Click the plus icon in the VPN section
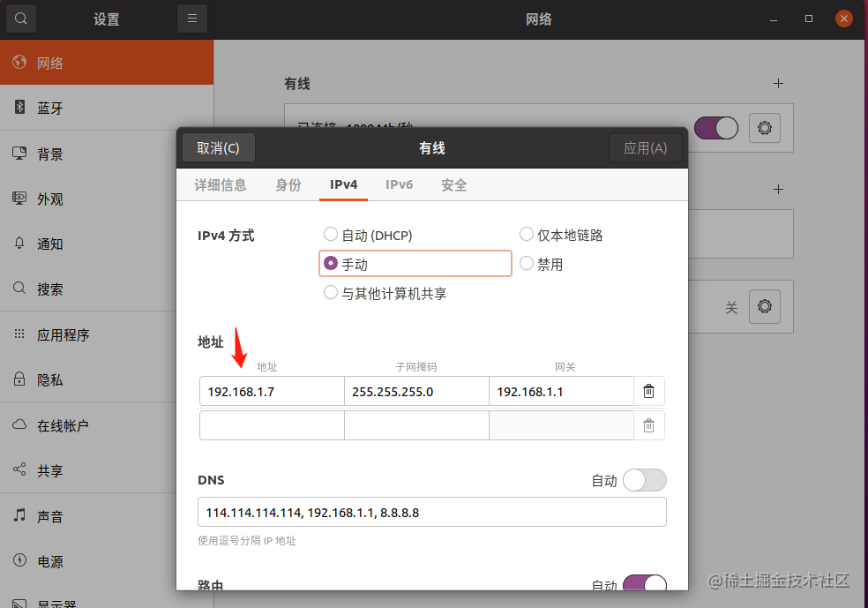868x608 pixels. point(778,189)
